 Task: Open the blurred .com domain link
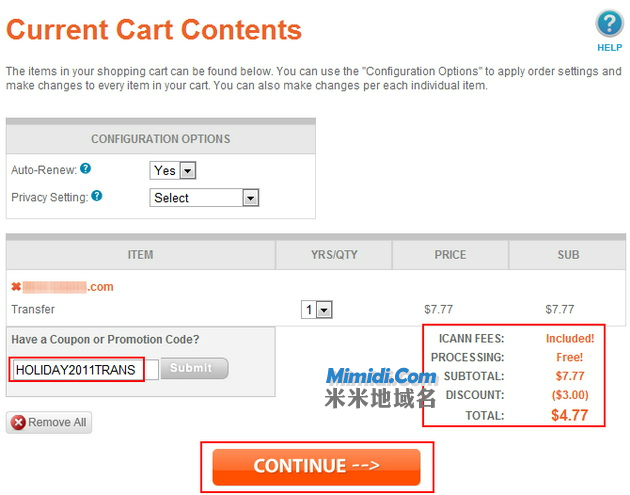(x=68, y=287)
